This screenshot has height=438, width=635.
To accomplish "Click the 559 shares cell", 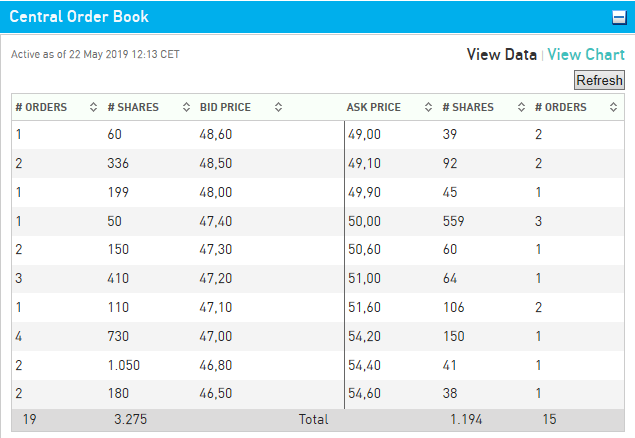I will (x=455, y=221).
